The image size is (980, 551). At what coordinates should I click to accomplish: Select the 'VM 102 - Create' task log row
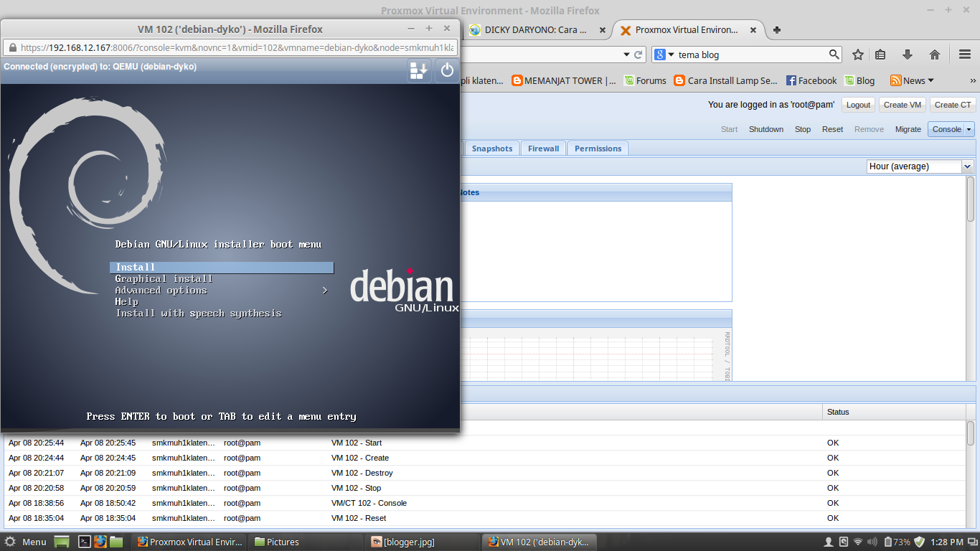point(485,458)
